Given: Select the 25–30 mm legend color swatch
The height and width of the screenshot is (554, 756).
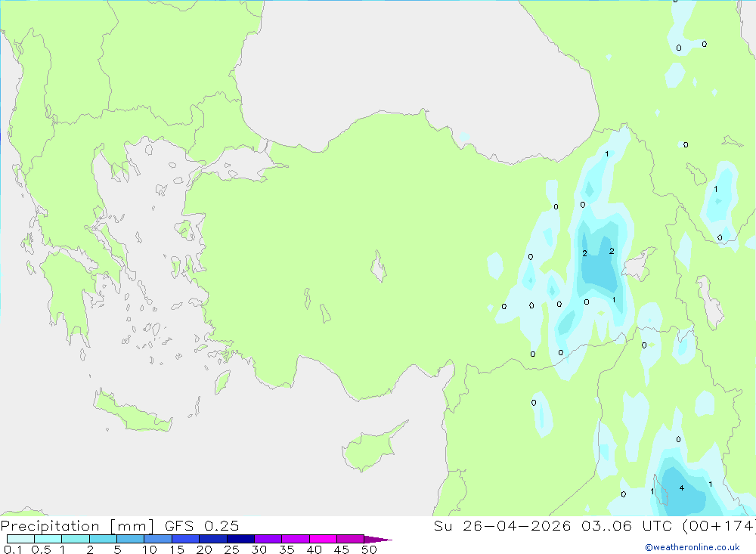Looking at the screenshot, I should coord(240,539).
